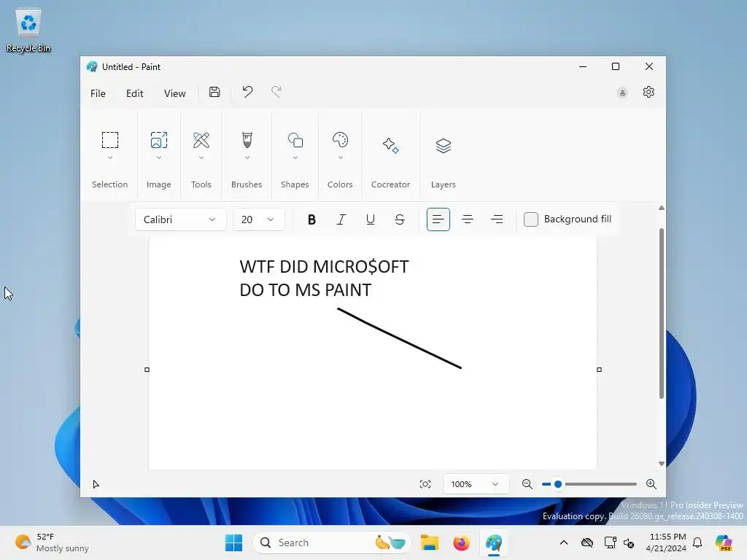
Task: Click the Save floppy disk icon
Action: [214, 93]
